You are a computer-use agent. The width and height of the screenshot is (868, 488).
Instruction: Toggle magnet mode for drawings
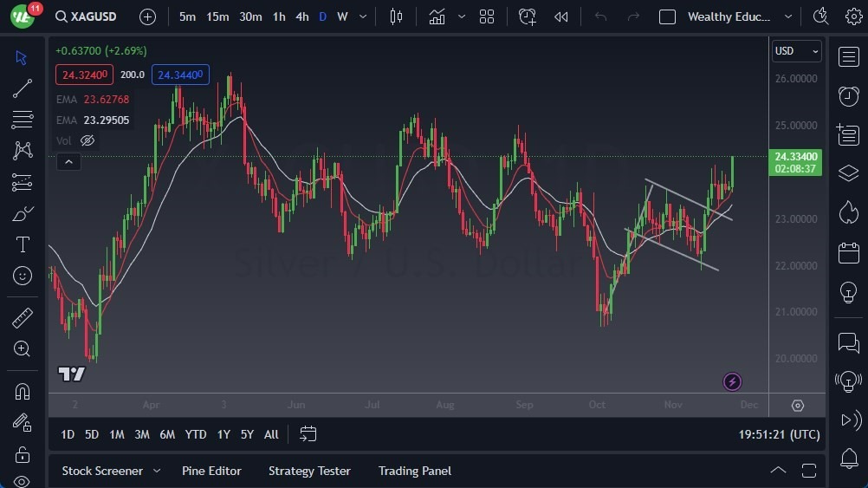click(x=23, y=391)
